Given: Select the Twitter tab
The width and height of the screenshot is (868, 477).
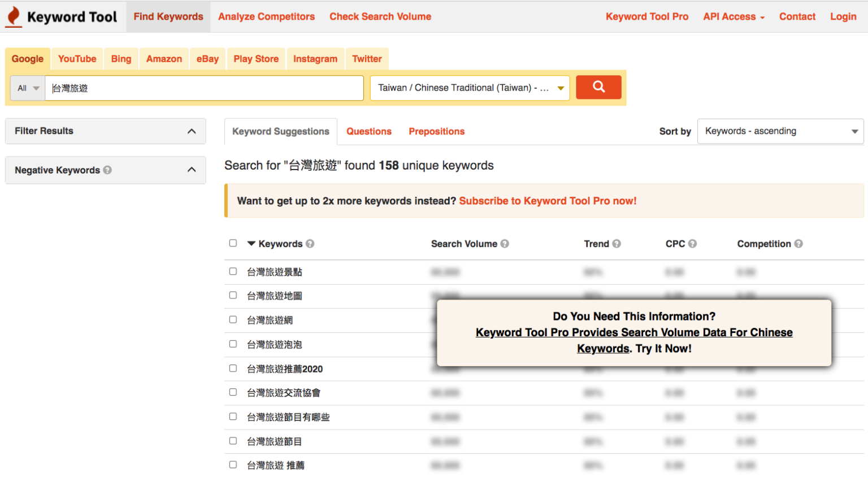Looking at the screenshot, I should [367, 59].
